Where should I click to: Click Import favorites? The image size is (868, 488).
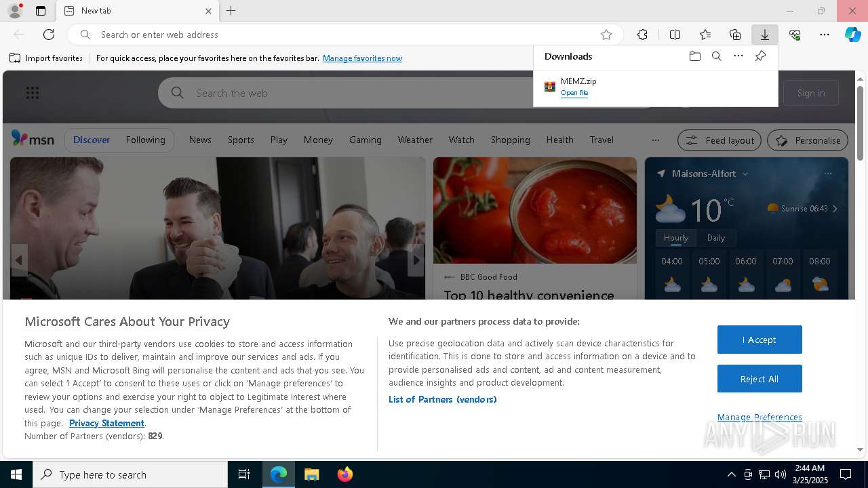point(46,58)
